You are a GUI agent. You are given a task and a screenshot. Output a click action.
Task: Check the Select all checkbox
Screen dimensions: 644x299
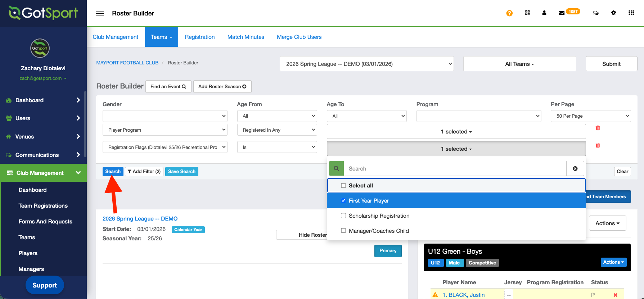pyautogui.click(x=343, y=186)
